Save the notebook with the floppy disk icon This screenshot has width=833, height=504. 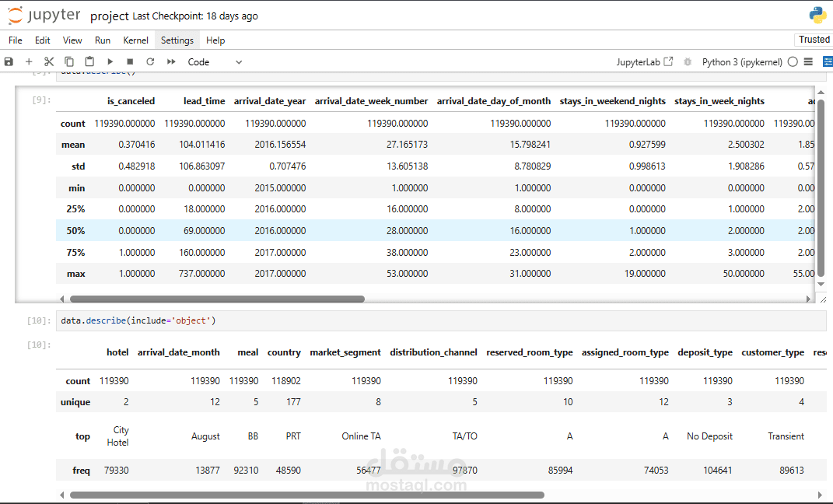[x=9, y=61]
